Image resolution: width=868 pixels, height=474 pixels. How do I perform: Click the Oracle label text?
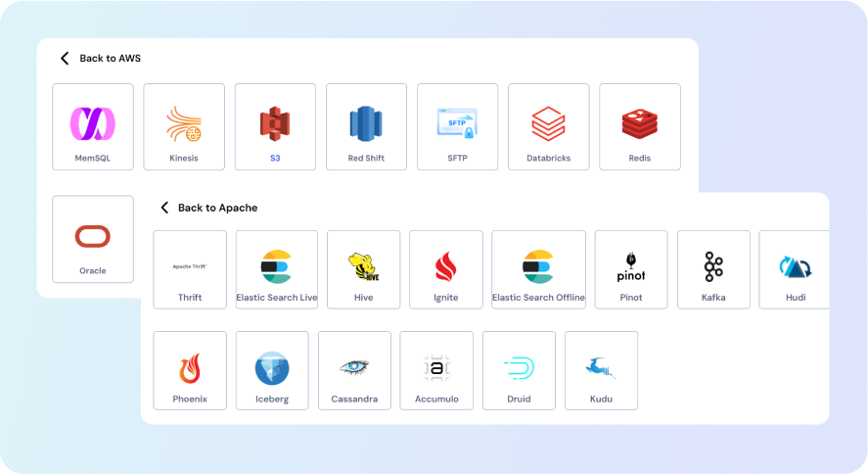(92, 270)
